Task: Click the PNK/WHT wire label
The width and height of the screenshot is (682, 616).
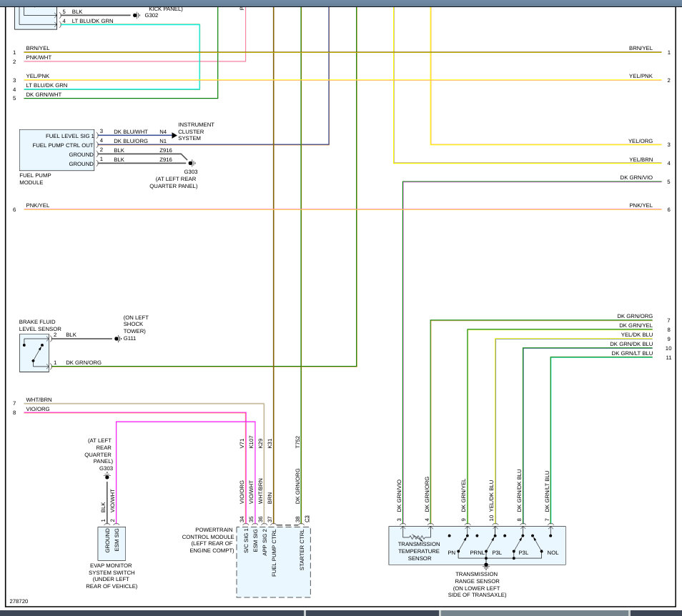Action: point(39,57)
